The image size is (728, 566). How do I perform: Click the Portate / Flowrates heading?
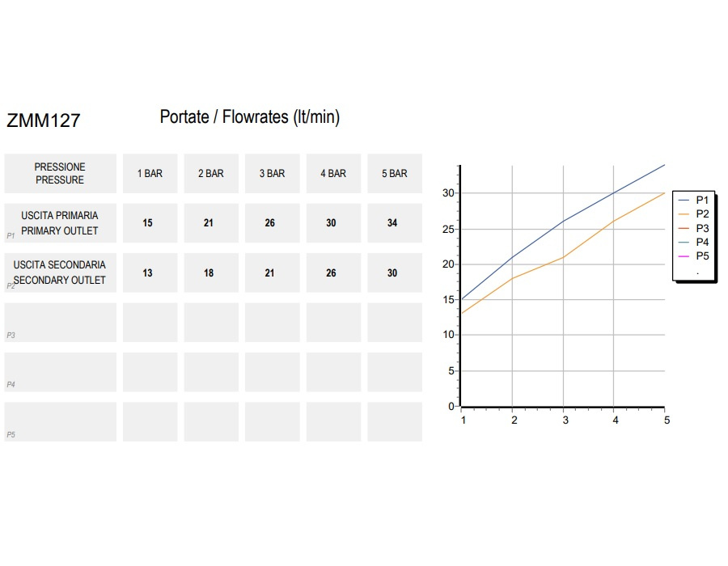250,117
